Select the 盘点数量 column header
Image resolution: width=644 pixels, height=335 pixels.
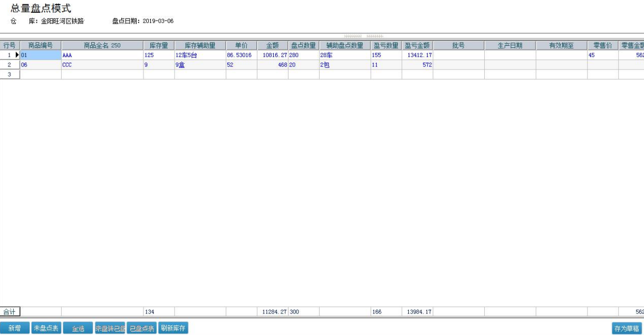tap(303, 46)
